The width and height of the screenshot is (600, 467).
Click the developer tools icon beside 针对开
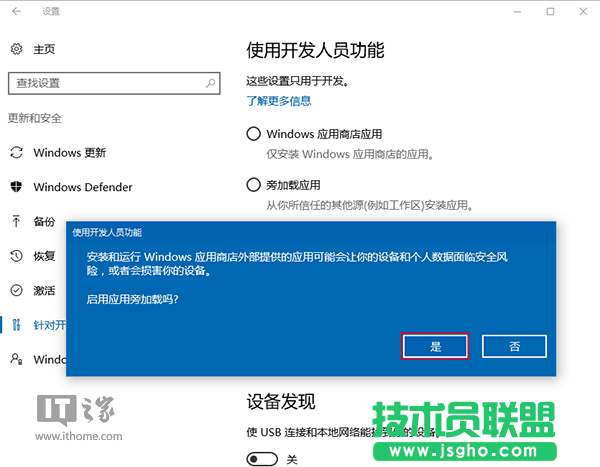coord(16,325)
